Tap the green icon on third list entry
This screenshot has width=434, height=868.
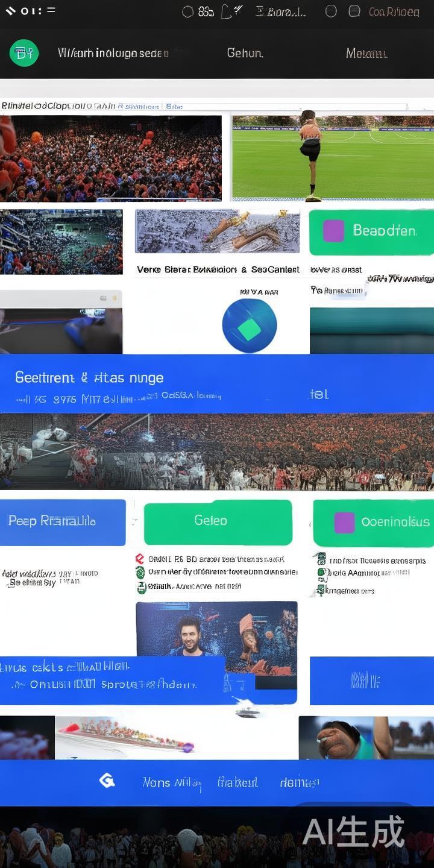(141, 587)
